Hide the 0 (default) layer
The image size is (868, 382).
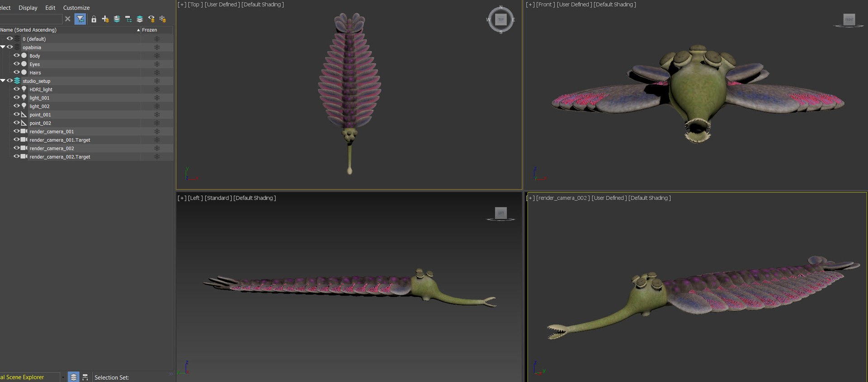pyautogui.click(x=9, y=38)
